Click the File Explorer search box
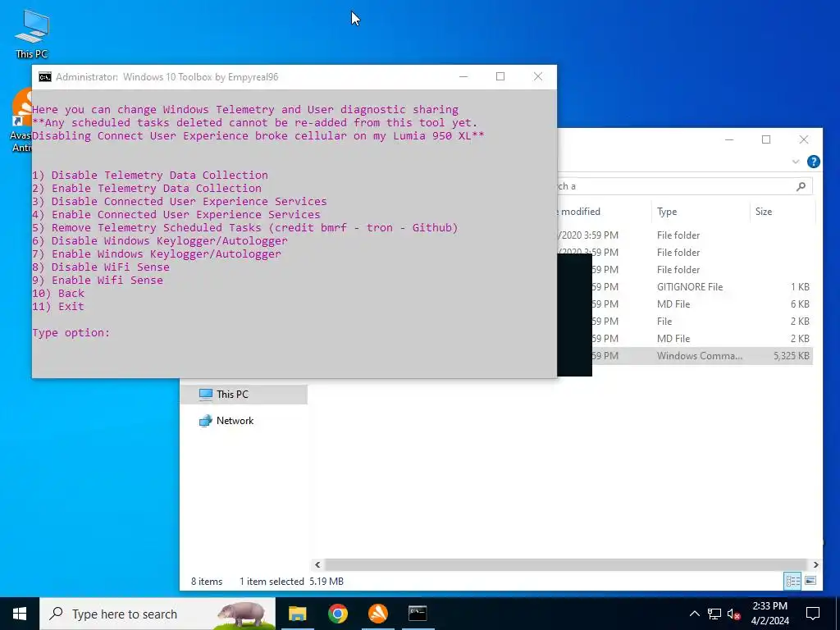This screenshot has width=840, height=630. (x=685, y=186)
